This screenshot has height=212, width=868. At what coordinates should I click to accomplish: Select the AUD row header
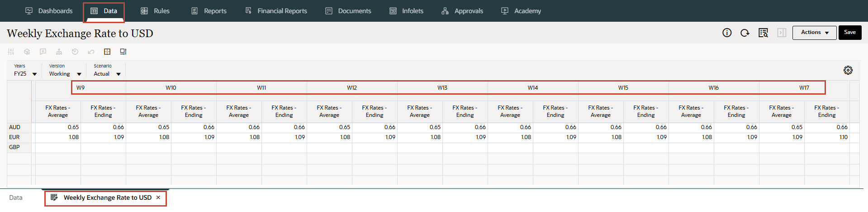pos(19,127)
